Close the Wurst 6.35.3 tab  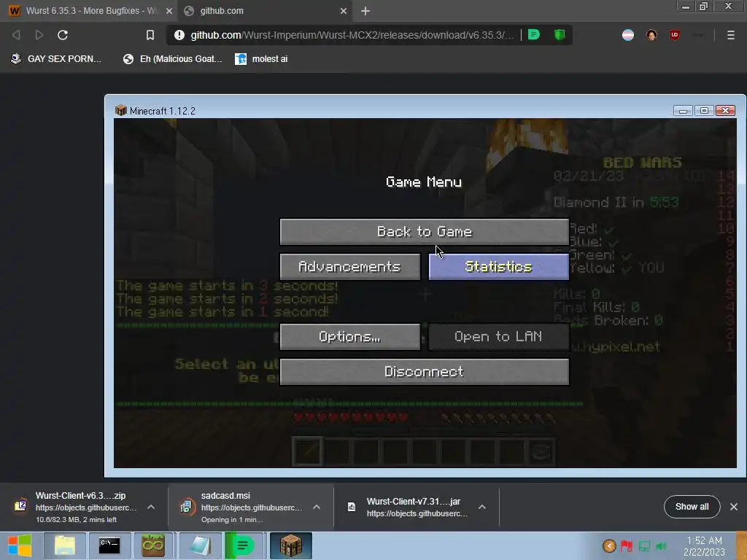coord(169,10)
